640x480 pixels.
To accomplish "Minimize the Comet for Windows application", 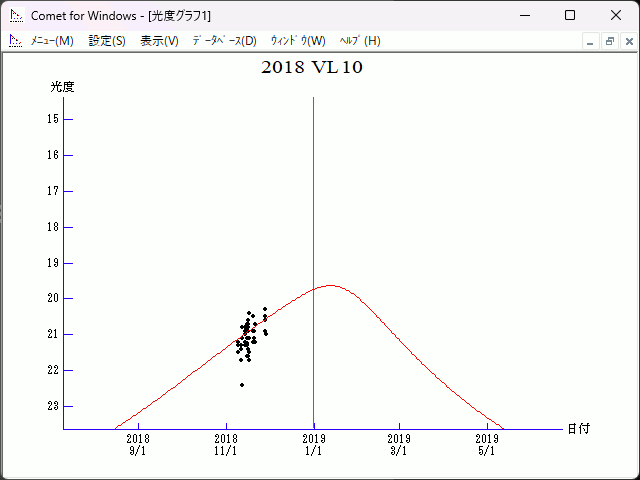I will pyautogui.click(x=524, y=16).
